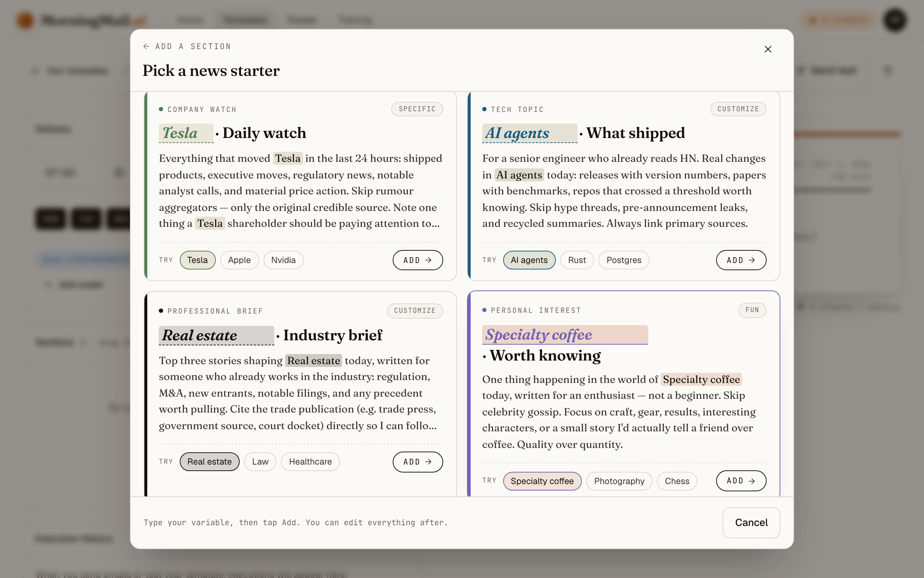Screen dimensions: 924x578
Task: Pick the Healthcare suggestion chip
Action: (x=310, y=462)
